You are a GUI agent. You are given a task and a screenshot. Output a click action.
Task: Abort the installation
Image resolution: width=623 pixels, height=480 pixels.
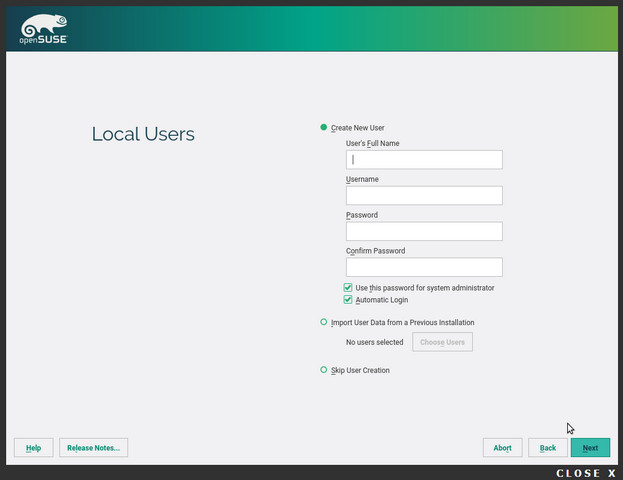[x=502, y=448]
